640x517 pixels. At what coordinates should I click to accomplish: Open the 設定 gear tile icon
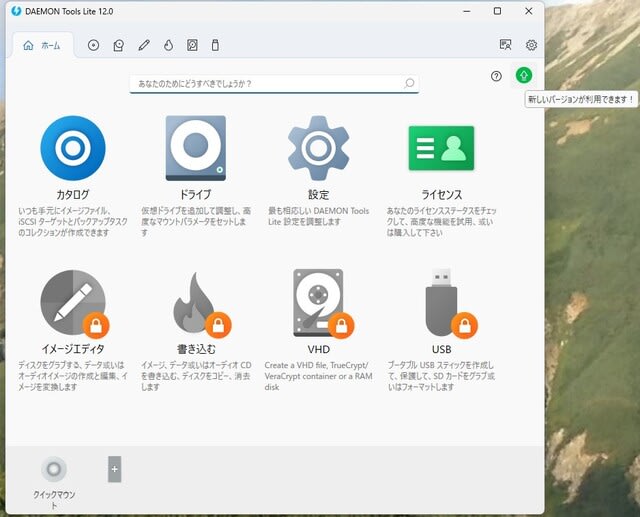[x=318, y=148]
